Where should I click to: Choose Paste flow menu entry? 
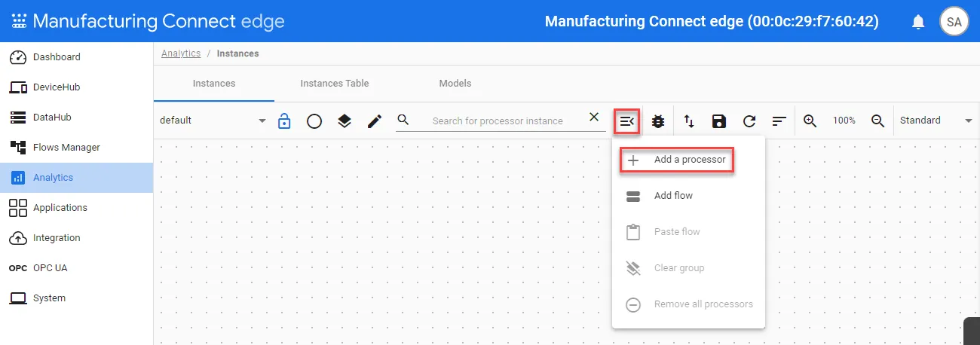point(688,232)
